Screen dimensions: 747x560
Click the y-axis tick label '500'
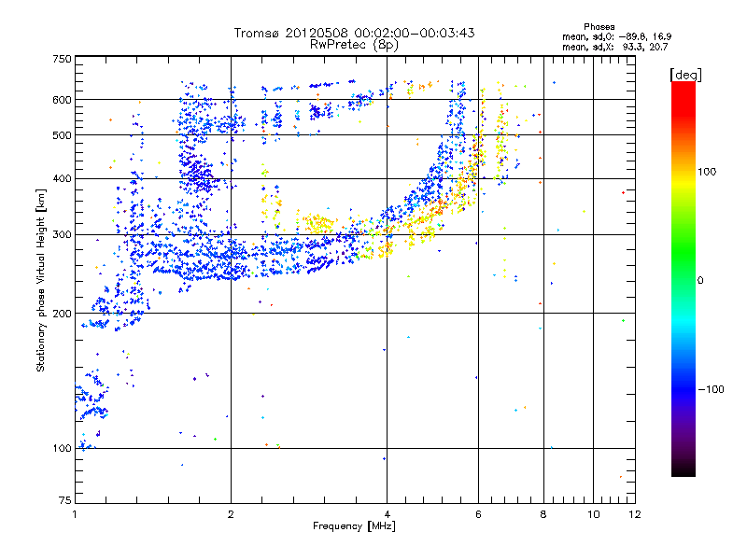pyautogui.click(x=62, y=135)
